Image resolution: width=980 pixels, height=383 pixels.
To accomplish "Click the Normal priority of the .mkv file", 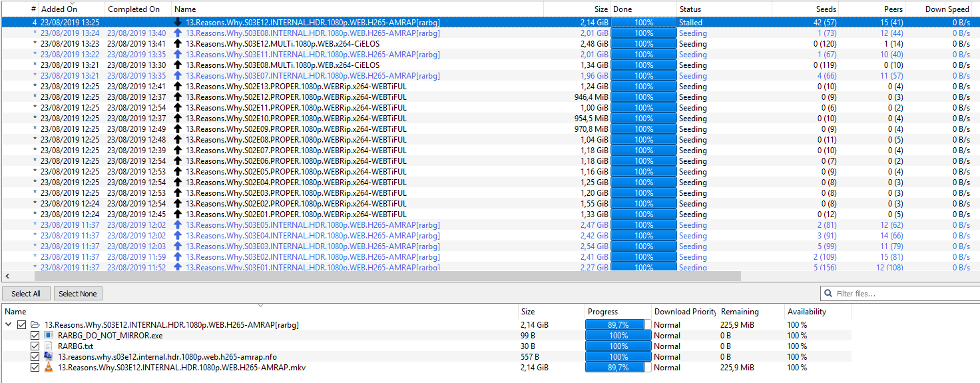I will tap(667, 368).
